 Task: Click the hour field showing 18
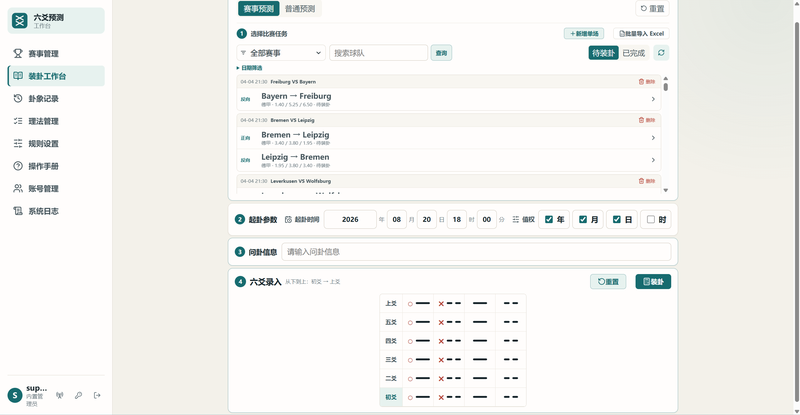(x=457, y=219)
